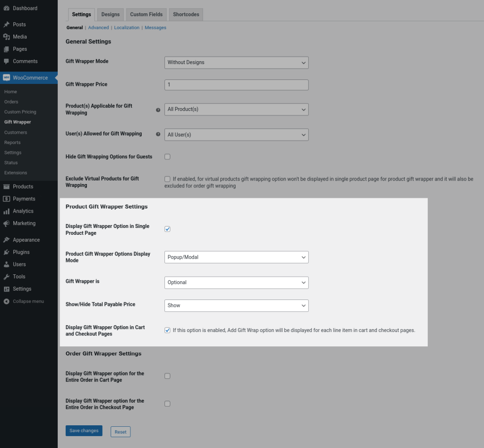This screenshot has width=484, height=448.
Task: Click the Plugins plug icon
Action: point(6,252)
